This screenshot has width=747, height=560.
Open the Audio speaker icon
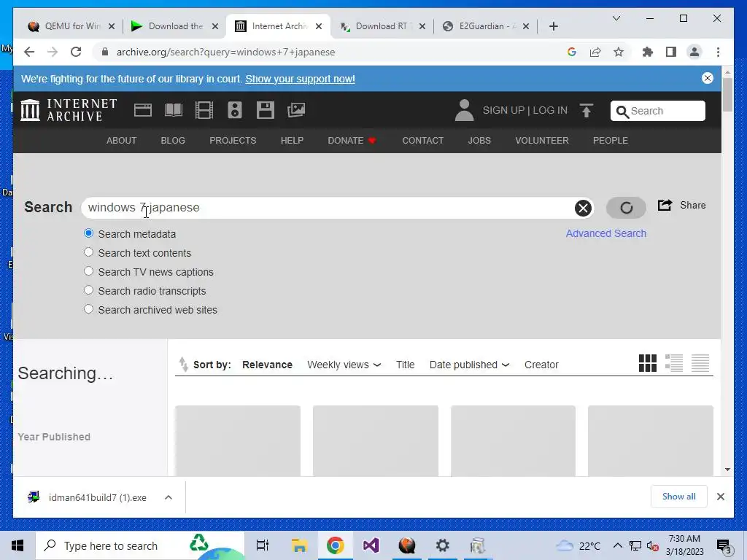tap(235, 110)
